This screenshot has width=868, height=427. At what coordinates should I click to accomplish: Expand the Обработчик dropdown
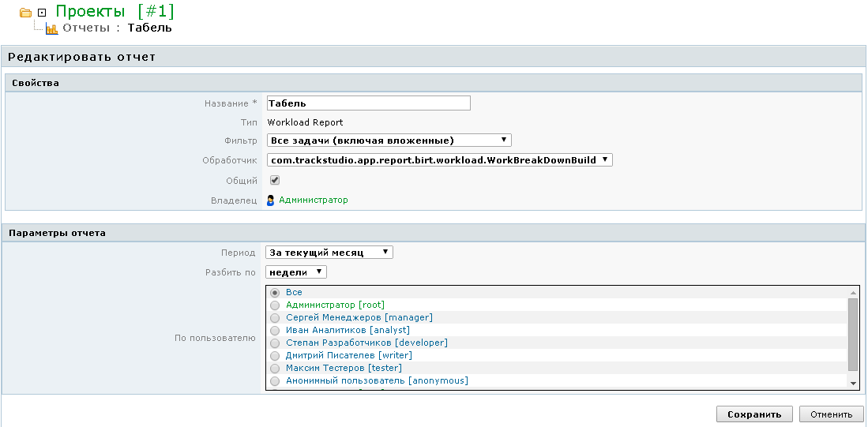click(439, 160)
